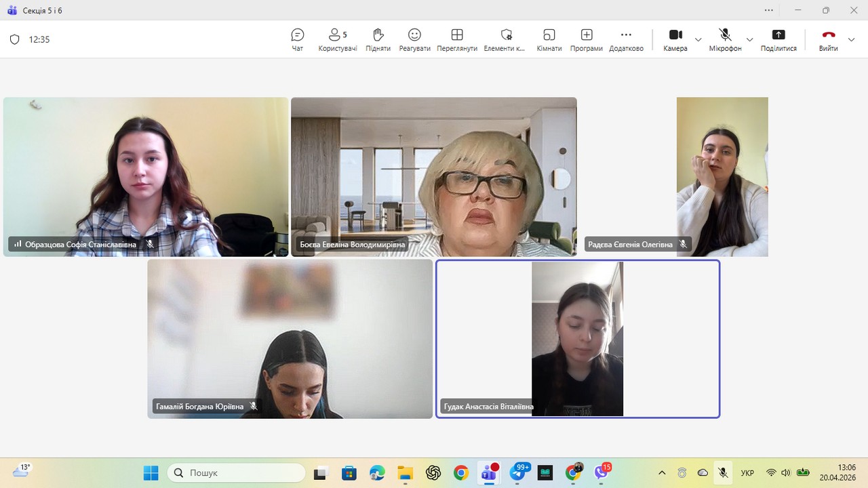Open the title bar three-dots menu
Screen dimensions: 868x488
768,10
